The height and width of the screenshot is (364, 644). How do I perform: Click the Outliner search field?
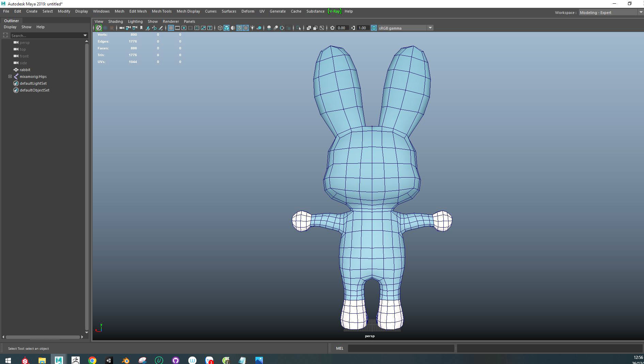[x=46, y=35]
